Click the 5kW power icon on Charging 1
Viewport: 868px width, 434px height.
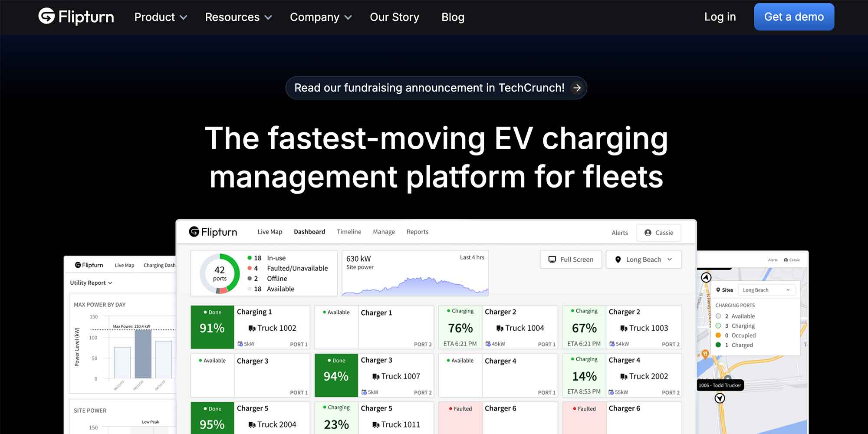(240, 344)
